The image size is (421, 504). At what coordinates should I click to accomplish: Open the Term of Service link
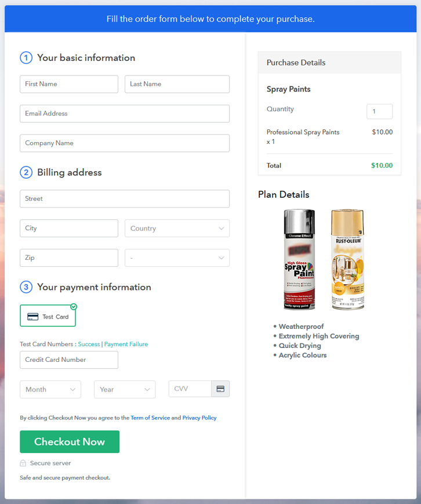pyautogui.click(x=150, y=418)
